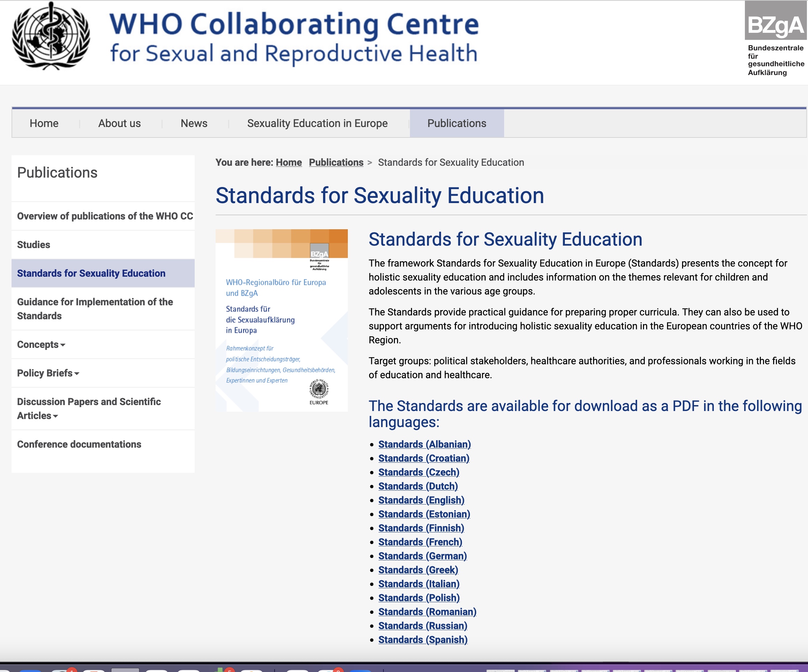Open the Standards (German) link
808x672 pixels.
click(x=422, y=556)
